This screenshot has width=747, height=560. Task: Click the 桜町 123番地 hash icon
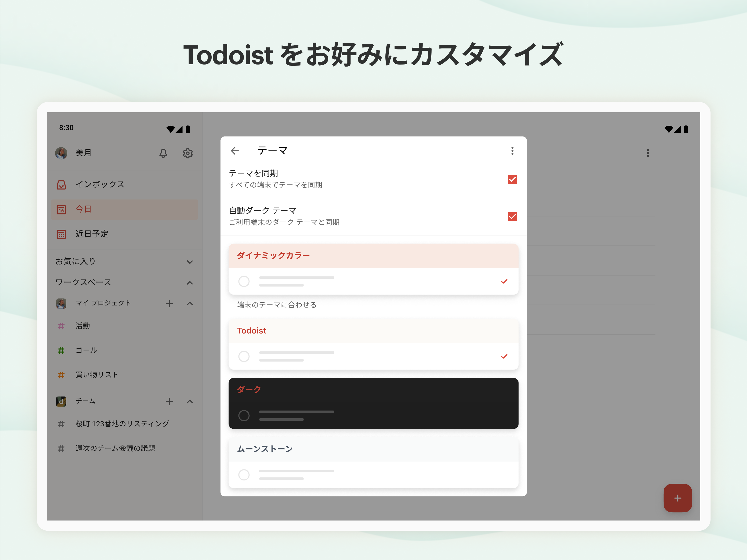(x=61, y=424)
